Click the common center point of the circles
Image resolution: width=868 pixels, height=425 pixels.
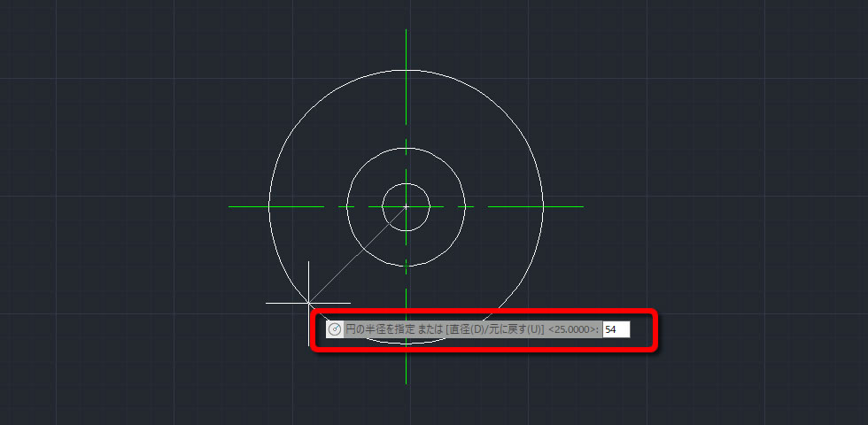tap(407, 207)
